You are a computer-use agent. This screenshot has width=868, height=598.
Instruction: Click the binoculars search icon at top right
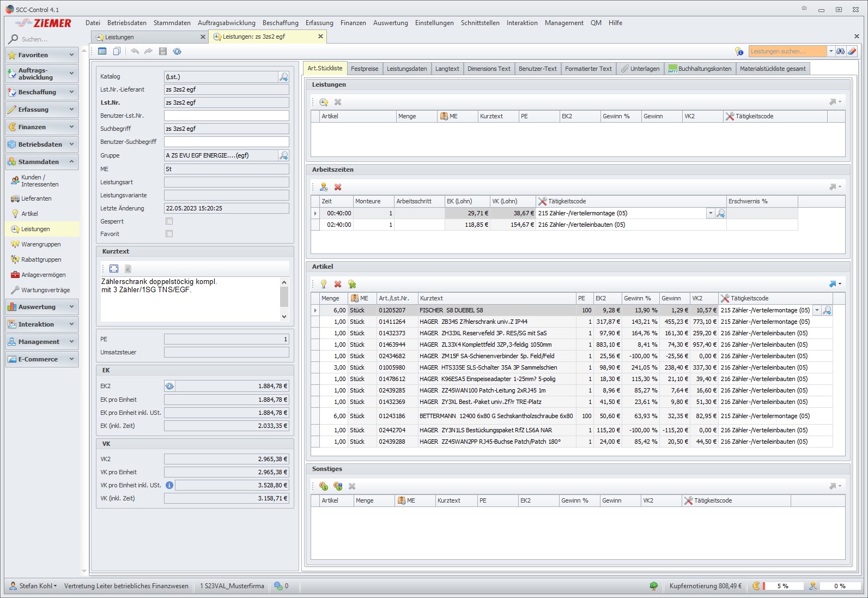coord(841,51)
